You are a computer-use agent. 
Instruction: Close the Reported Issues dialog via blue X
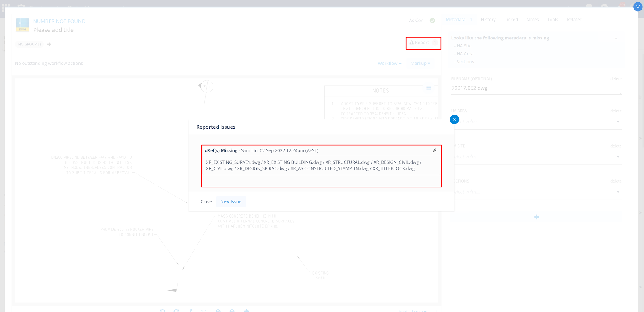(454, 119)
